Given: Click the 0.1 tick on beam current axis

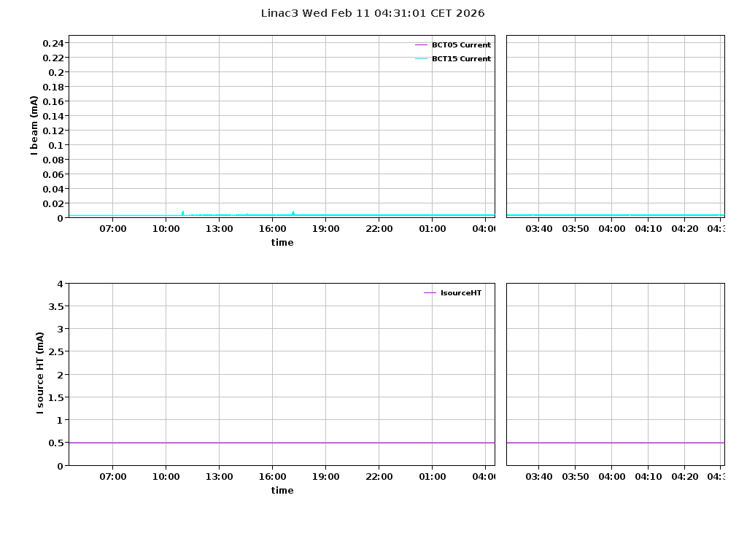Looking at the screenshot, I should click(56, 145).
